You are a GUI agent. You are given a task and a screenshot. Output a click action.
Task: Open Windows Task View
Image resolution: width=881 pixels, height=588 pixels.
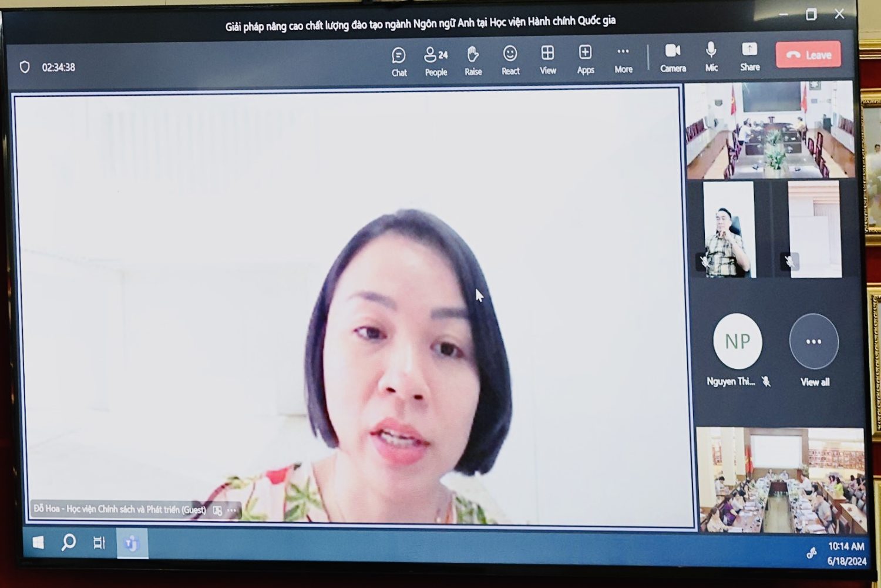coord(99,543)
